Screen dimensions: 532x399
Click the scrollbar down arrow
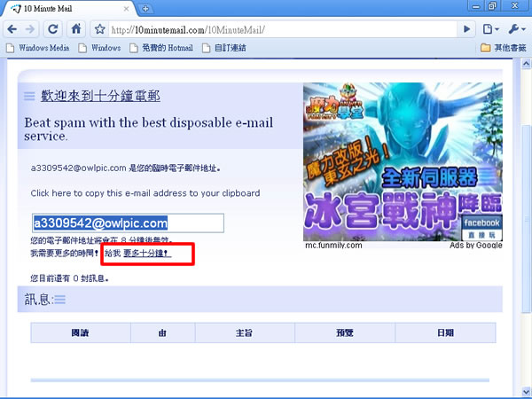click(x=526, y=391)
